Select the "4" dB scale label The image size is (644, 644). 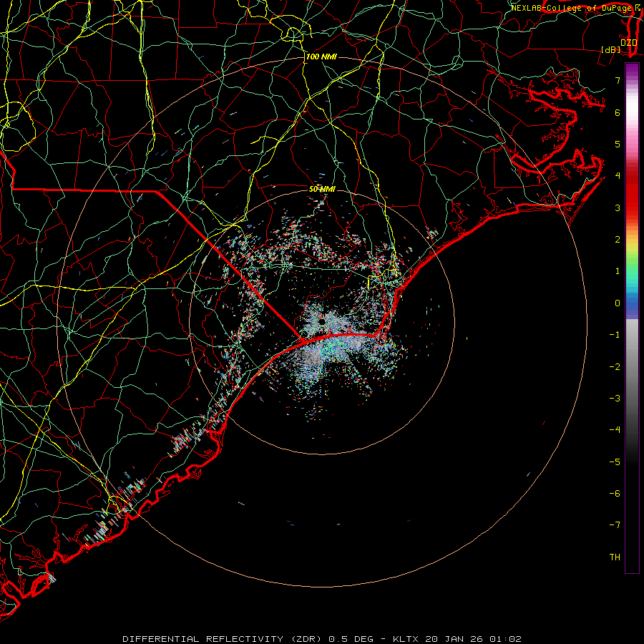click(618, 176)
